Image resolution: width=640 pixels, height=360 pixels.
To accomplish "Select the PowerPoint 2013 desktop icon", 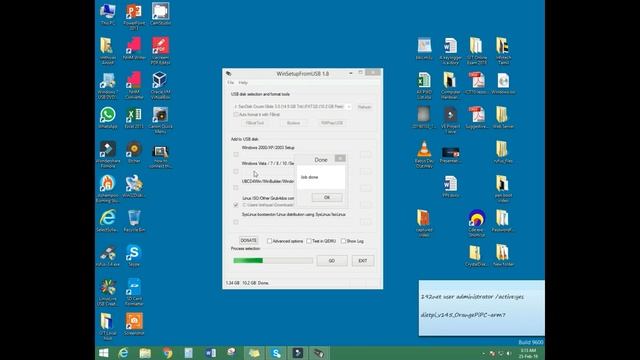I will click(x=134, y=17).
